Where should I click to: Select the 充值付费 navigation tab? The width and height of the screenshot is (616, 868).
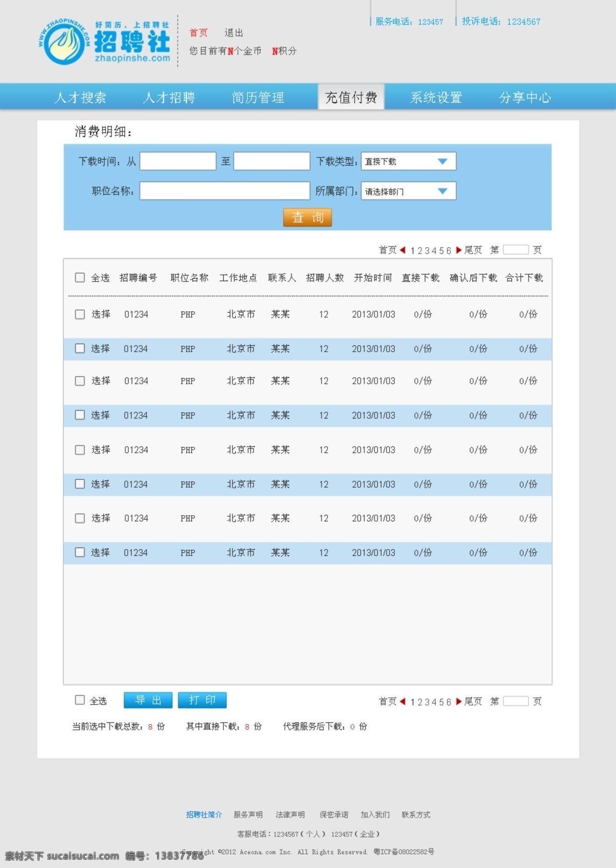point(351,97)
